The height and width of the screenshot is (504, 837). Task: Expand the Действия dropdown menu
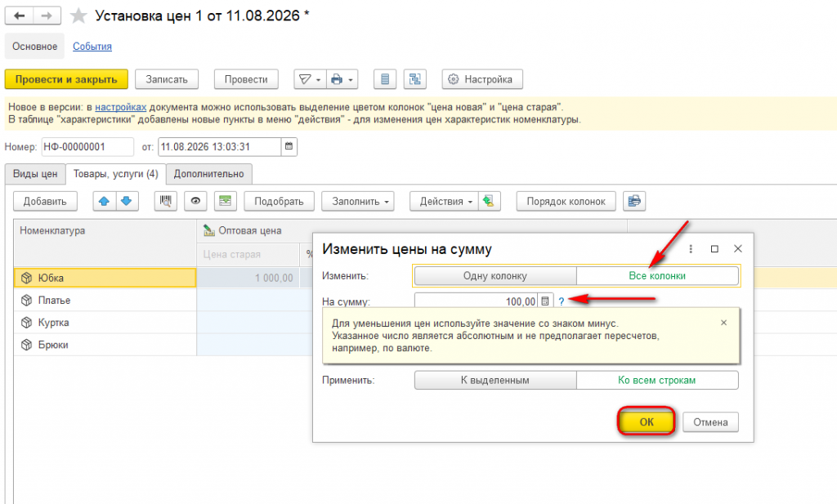[444, 201]
